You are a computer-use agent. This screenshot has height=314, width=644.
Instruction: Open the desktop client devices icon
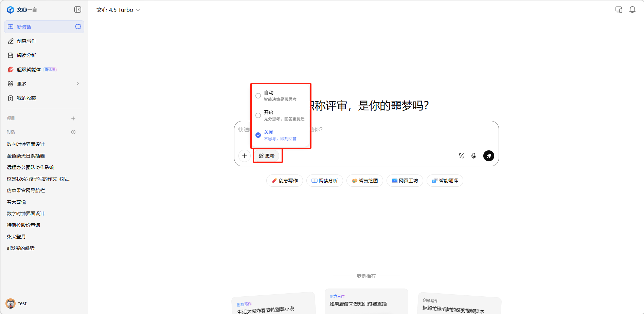pos(619,10)
